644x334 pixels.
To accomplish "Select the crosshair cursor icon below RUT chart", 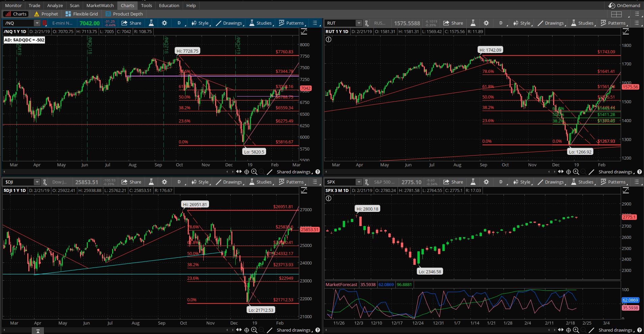I will tap(568, 172).
